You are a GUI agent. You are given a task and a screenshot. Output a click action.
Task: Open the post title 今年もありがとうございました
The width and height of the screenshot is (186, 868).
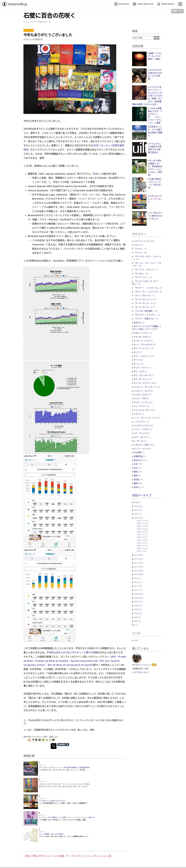coord(48,35)
